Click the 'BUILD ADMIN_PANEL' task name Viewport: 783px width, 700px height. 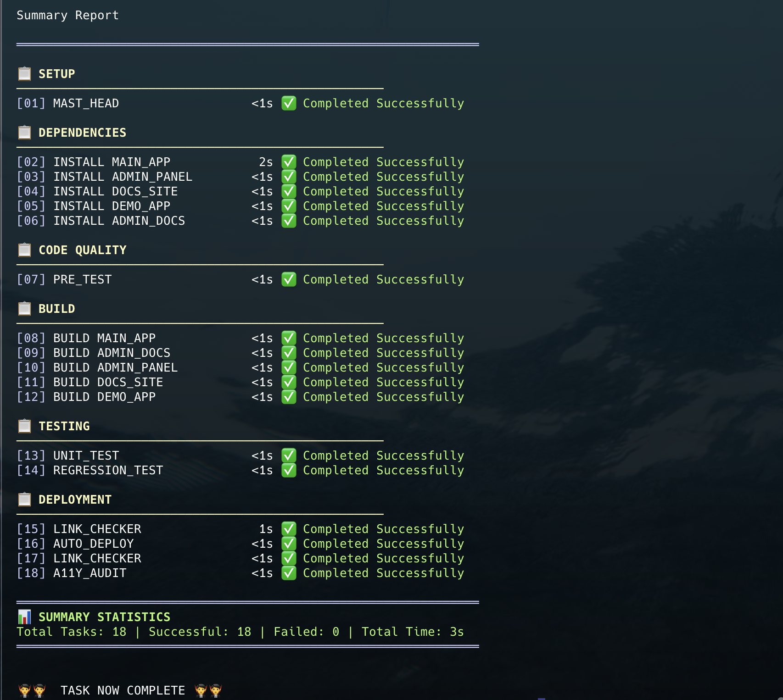click(116, 368)
